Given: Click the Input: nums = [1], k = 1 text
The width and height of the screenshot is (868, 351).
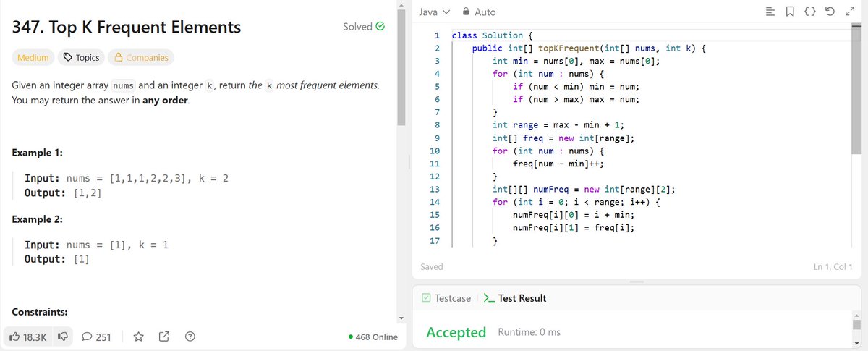Looking at the screenshot, I should click(96, 245).
